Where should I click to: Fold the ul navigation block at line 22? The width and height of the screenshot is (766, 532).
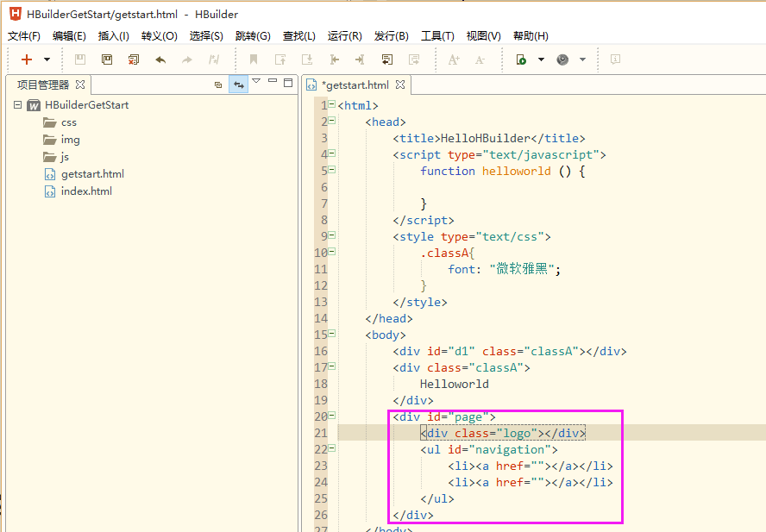pyautogui.click(x=332, y=448)
